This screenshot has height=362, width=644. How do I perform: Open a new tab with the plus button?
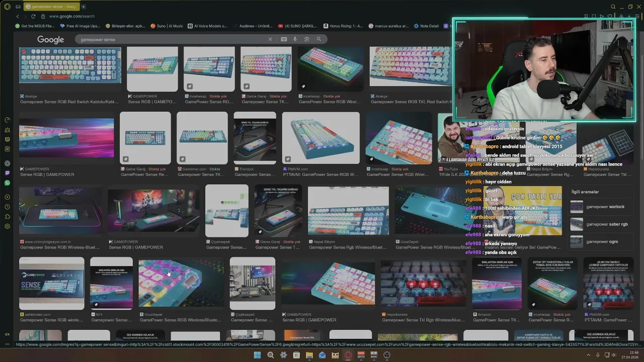tap(84, 7)
